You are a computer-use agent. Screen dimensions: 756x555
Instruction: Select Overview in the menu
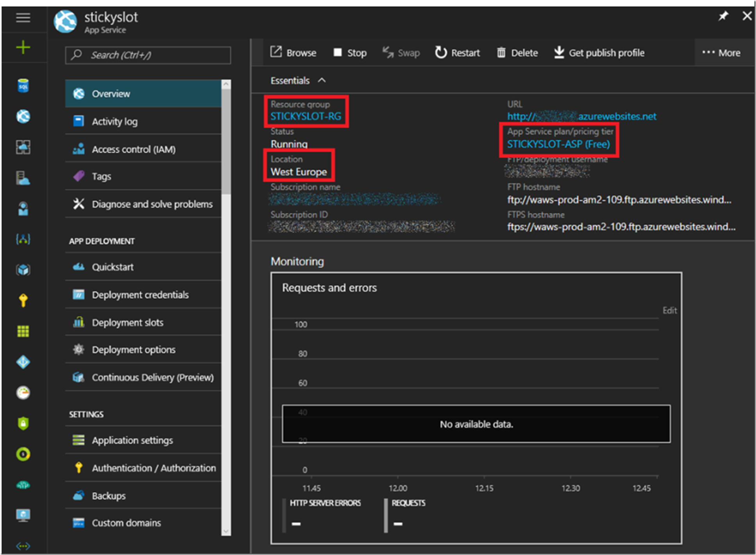(143, 94)
